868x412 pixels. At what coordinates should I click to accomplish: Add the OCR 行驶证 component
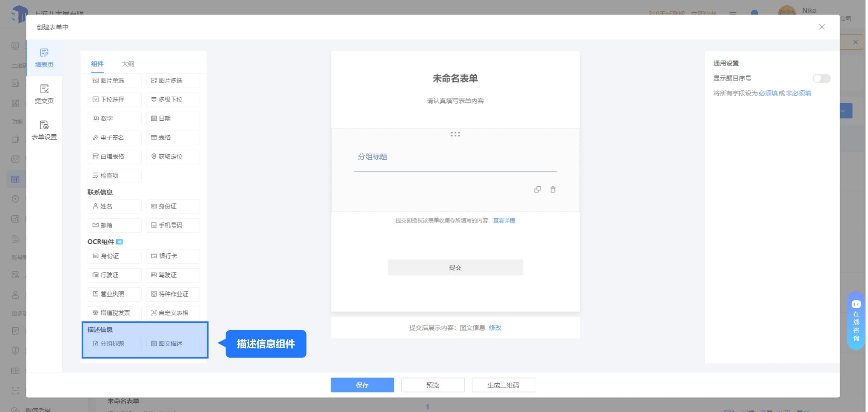[115, 275]
